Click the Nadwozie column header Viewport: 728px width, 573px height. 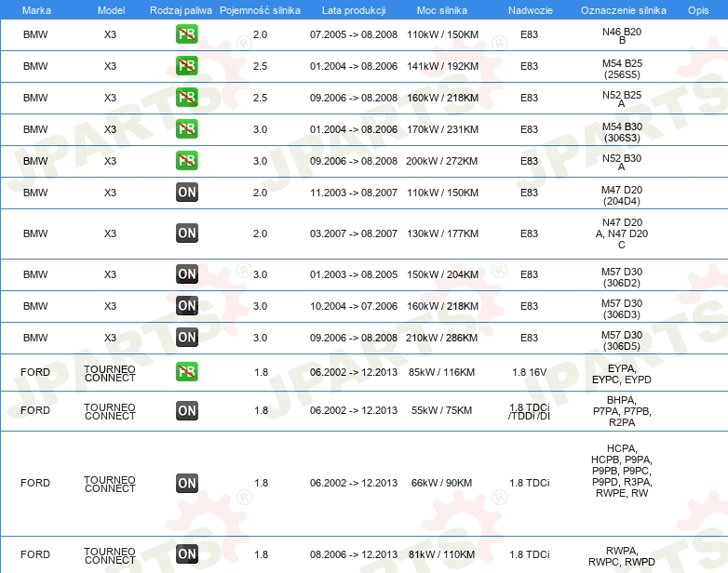(531, 10)
